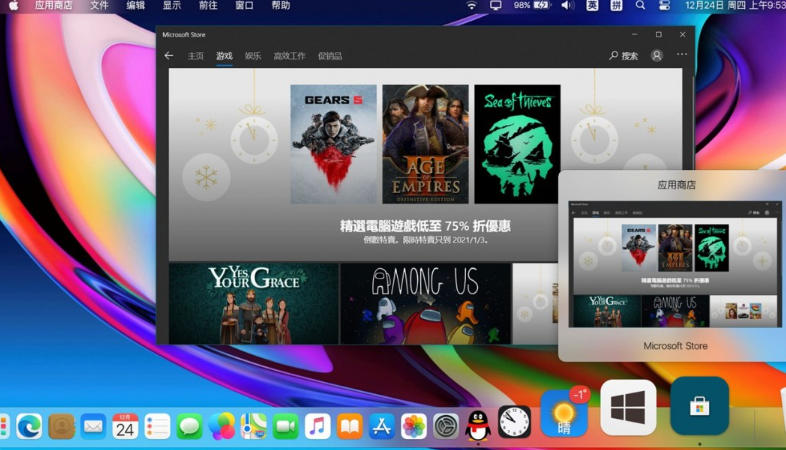This screenshot has height=450, width=786.
Task: Open Reminders from the dock
Action: point(157,426)
